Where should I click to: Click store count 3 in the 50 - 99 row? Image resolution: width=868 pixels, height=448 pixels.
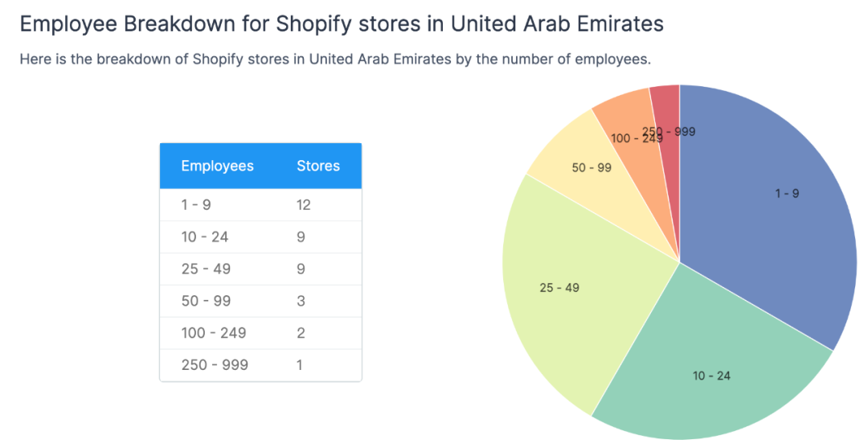pos(301,301)
